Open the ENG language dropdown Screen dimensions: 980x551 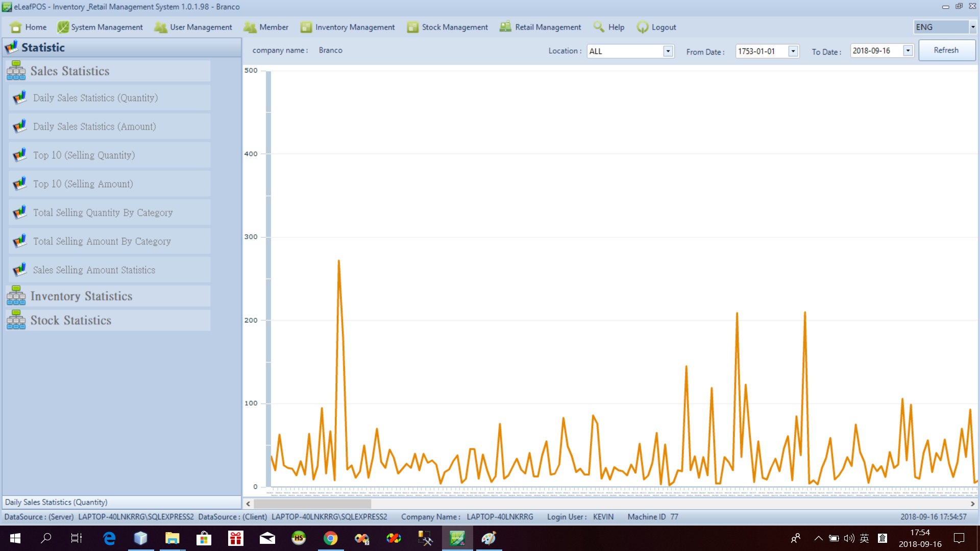tap(972, 27)
